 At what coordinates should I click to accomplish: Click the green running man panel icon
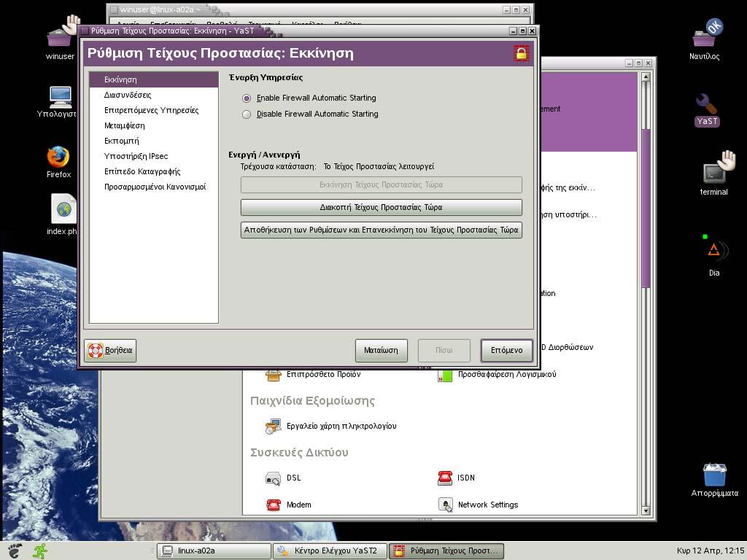point(41,551)
